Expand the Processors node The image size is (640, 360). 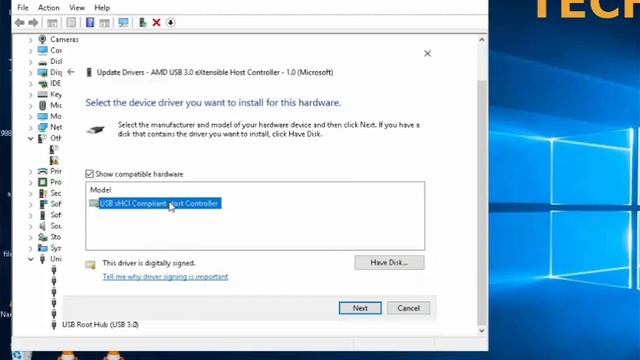point(31,182)
